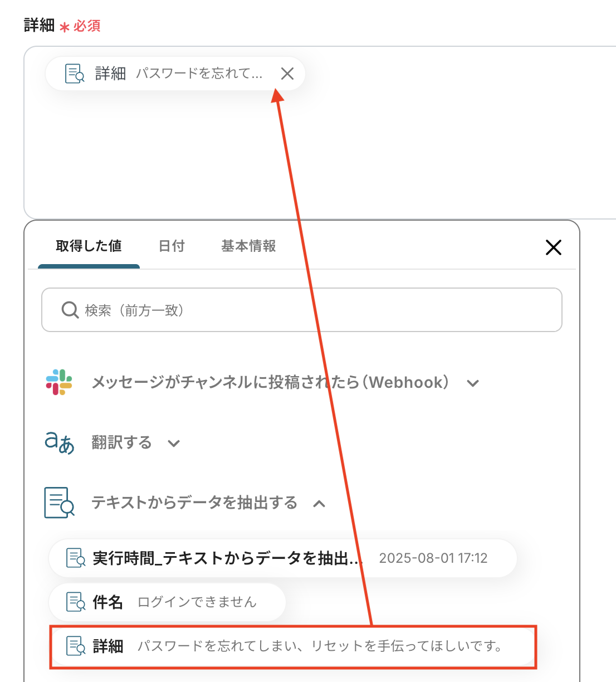Switch to the 取得した値 tab
Screen dimensions: 616x682
point(89,246)
